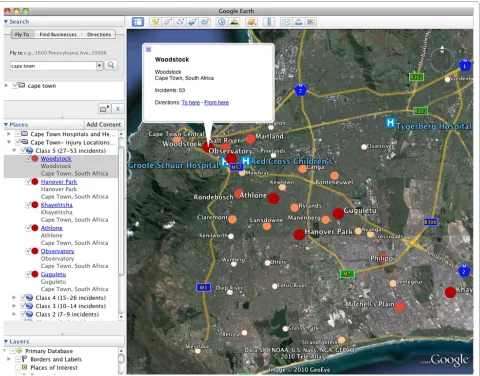Show the ruler tool
This screenshot has height=376, width=480.
point(269,22)
